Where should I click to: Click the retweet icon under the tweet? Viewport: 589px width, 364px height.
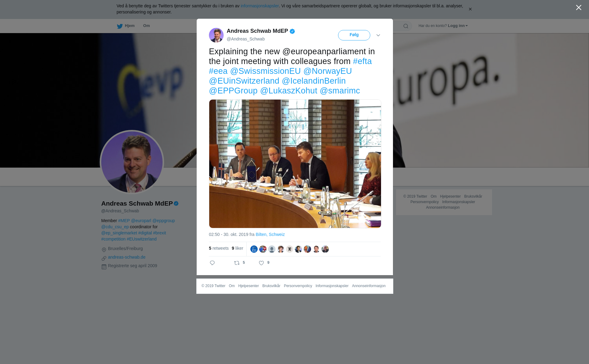point(237,263)
